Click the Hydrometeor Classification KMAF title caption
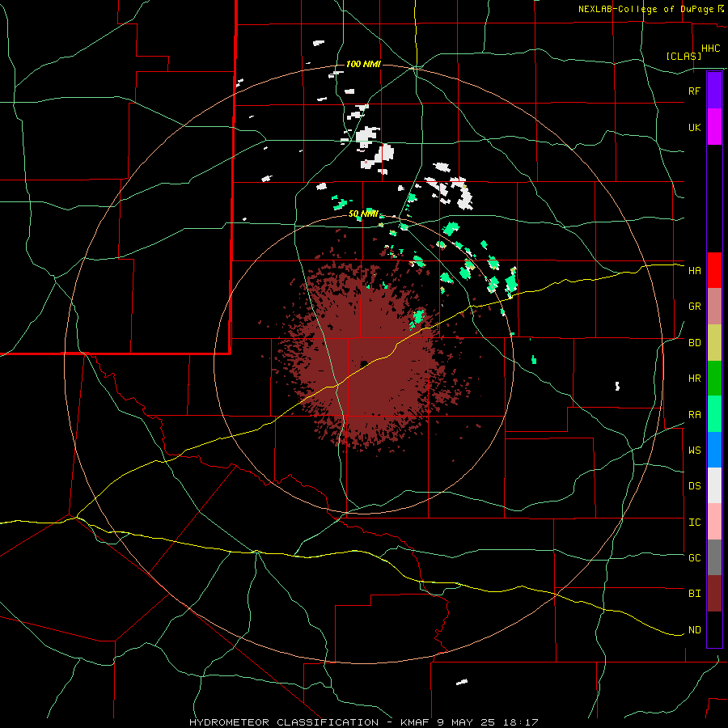Image resolution: width=728 pixels, height=728 pixels. [363, 722]
